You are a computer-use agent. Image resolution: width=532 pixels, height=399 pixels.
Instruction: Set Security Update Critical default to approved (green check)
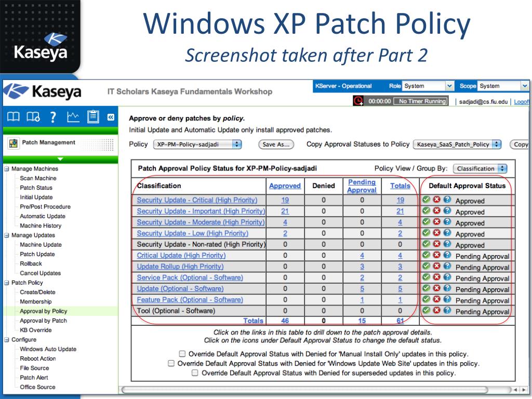pyautogui.click(x=427, y=200)
